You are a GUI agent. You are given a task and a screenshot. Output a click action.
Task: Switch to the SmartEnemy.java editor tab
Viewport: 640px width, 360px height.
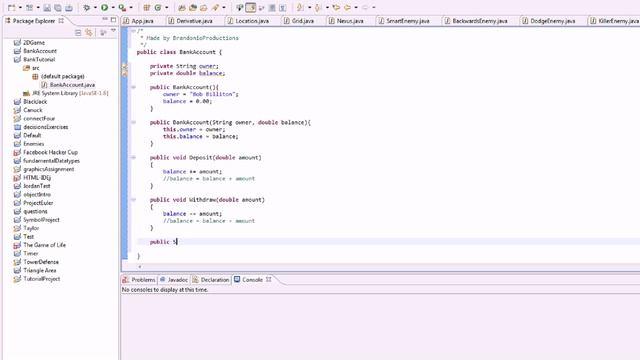click(404, 21)
